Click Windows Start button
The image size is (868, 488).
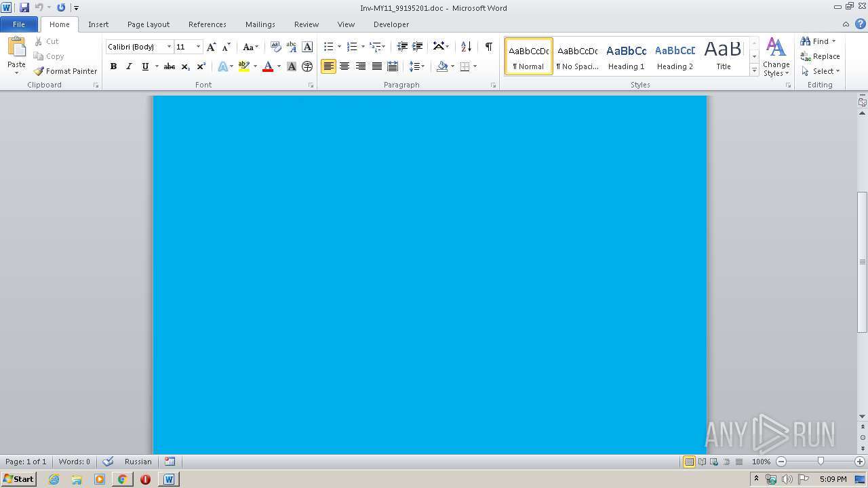(18, 479)
